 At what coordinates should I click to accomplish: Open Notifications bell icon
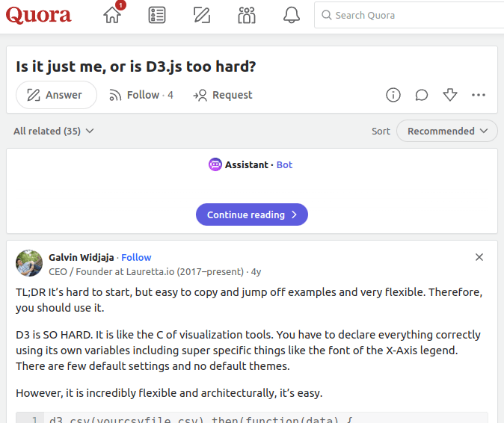(292, 15)
